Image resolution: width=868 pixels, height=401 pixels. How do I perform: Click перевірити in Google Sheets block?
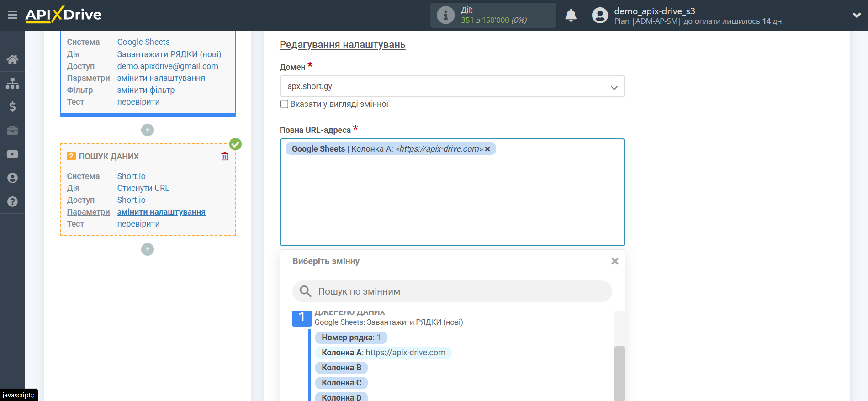(x=138, y=102)
